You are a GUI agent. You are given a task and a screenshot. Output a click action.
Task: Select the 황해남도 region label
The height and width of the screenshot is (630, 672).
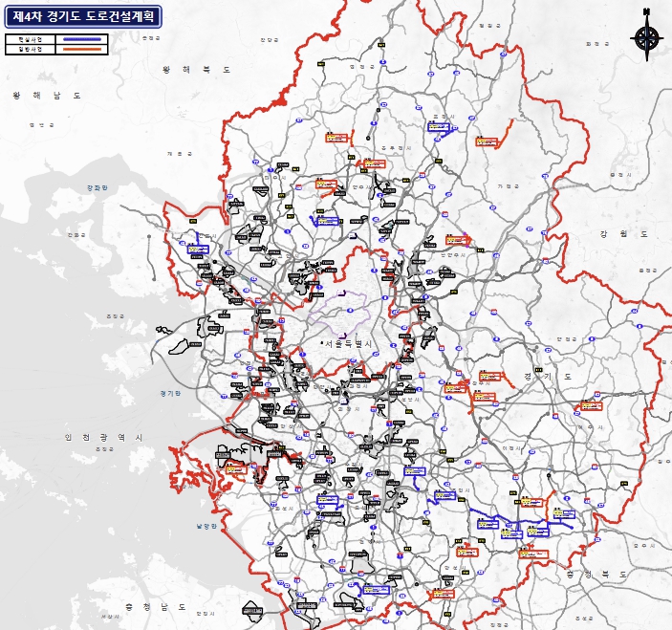[x=47, y=96]
